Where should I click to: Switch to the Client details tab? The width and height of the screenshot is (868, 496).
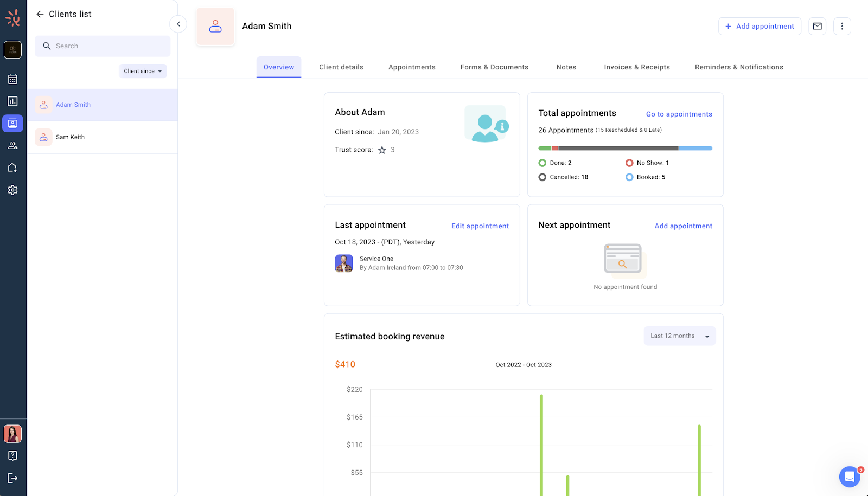click(x=341, y=67)
